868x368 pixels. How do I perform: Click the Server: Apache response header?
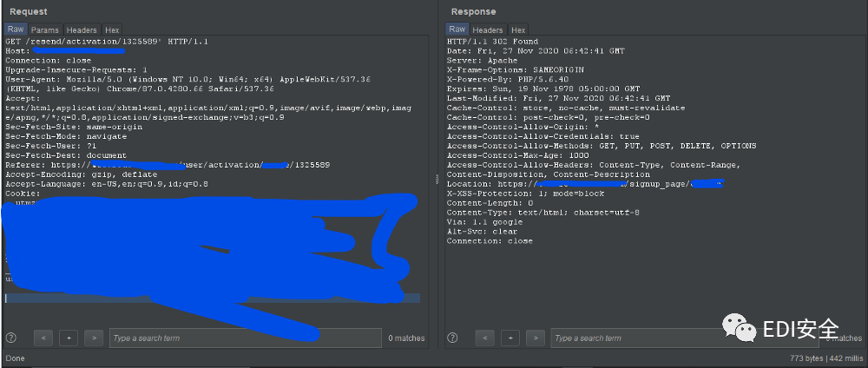(483, 60)
